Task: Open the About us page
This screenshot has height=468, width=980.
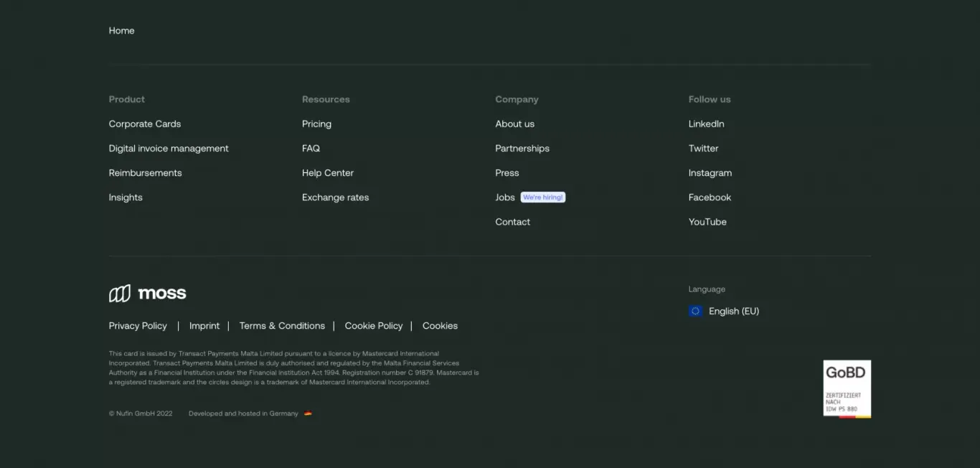Action: (x=514, y=124)
